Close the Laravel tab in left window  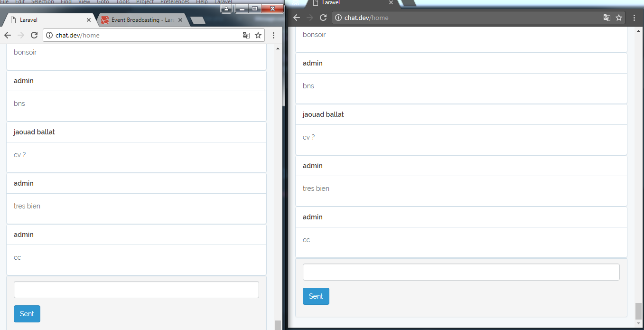click(x=89, y=20)
